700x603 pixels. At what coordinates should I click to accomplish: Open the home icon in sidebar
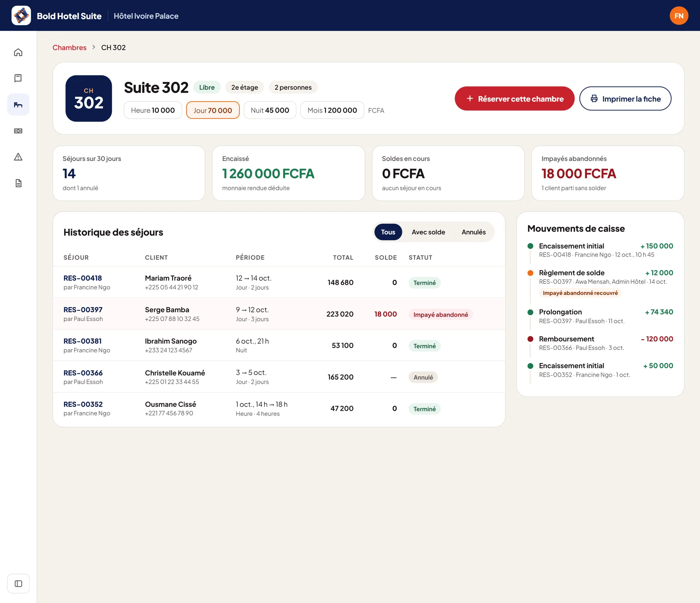[x=18, y=52]
